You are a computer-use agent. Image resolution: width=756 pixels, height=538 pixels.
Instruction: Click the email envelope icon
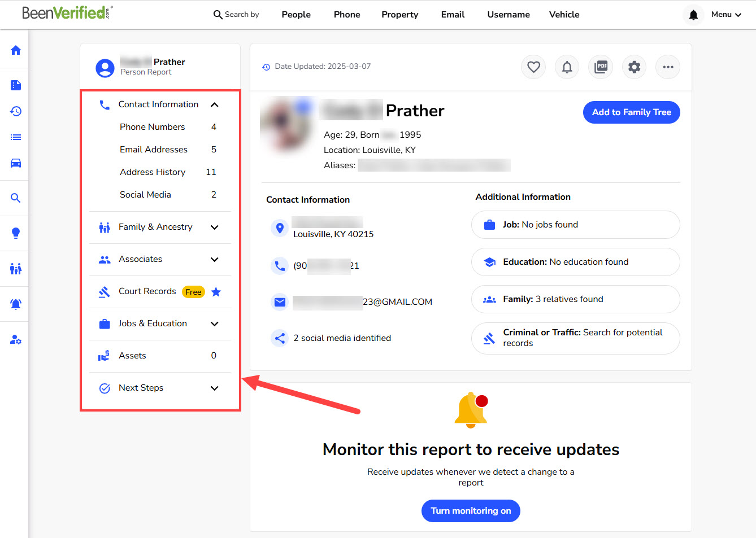[280, 302]
